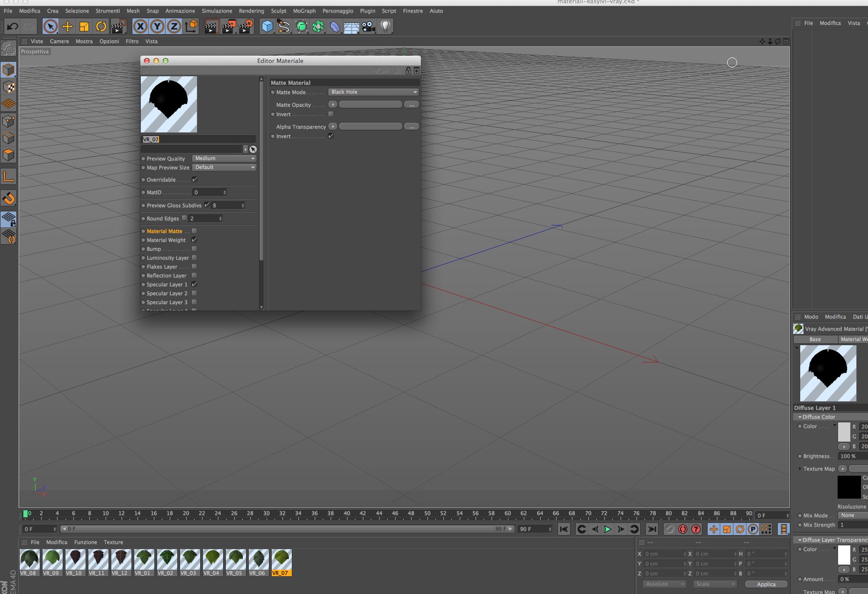Screen dimensions: 868x594
Task: Toggle the X axis lock
Action: pos(140,26)
